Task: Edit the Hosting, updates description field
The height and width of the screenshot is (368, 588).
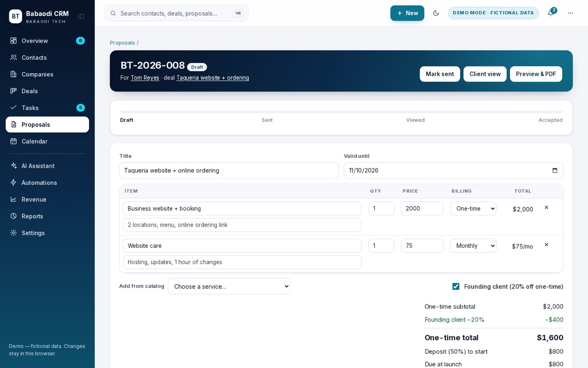Action: [x=242, y=262]
